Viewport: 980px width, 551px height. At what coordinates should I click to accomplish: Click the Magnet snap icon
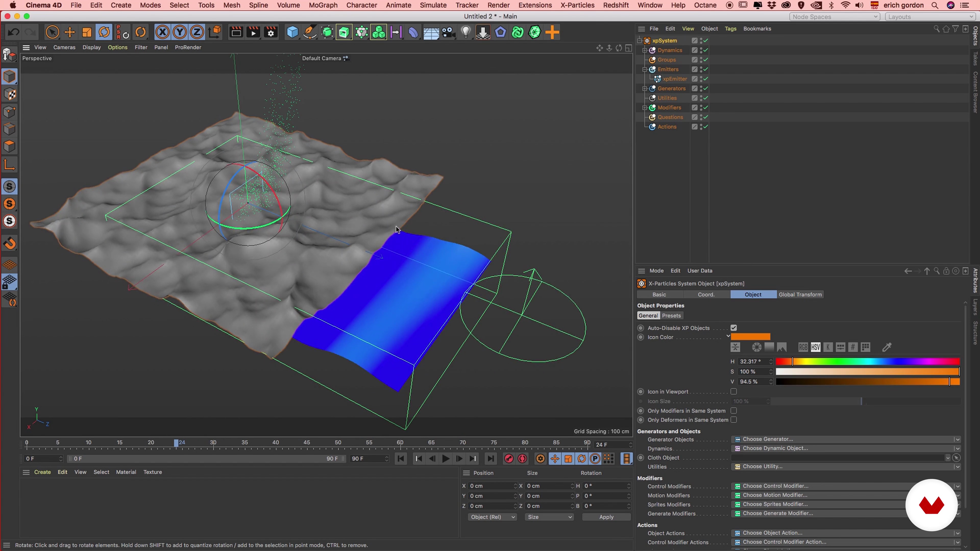(9, 243)
